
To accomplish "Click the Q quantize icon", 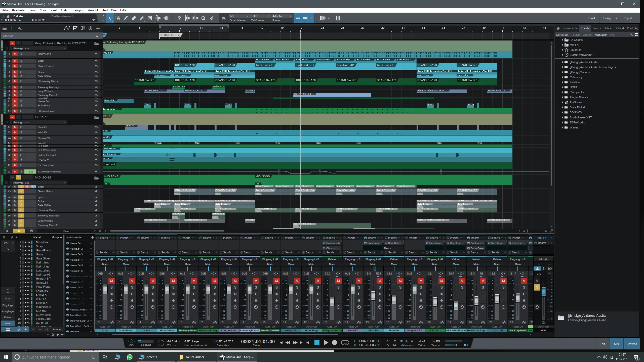I will pos(204,18).
